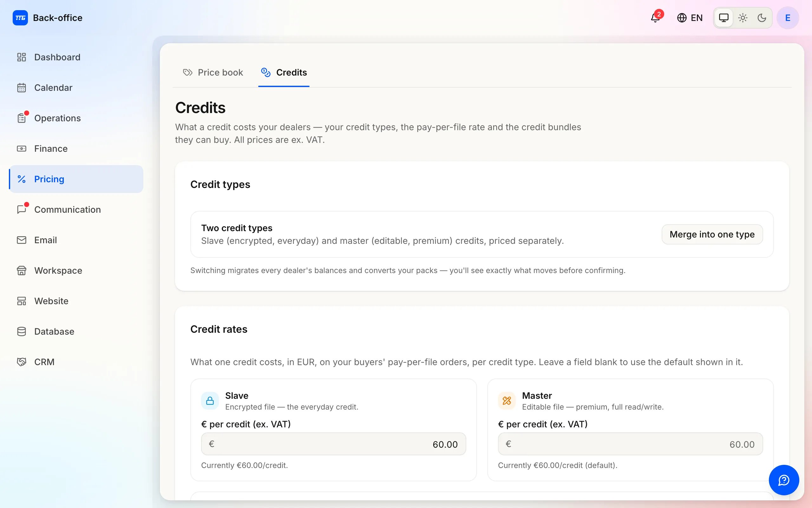812x508 pixels.
Task: Open the user avatar E menu
Action: coord(788,18)
